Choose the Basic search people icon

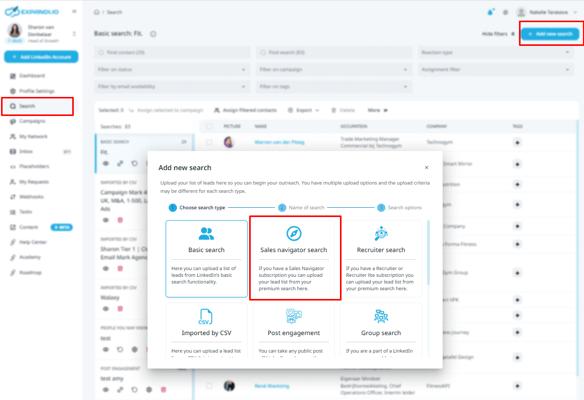tap(206, 234)
